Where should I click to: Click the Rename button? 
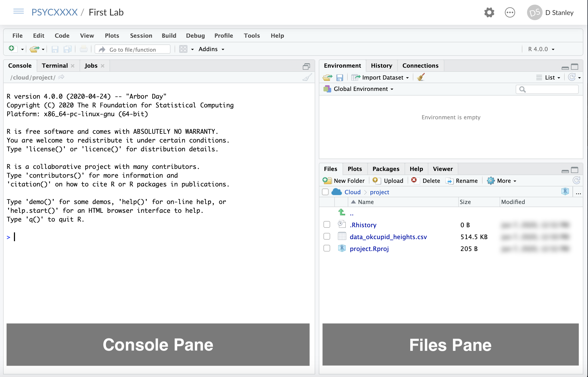[462, 181]
